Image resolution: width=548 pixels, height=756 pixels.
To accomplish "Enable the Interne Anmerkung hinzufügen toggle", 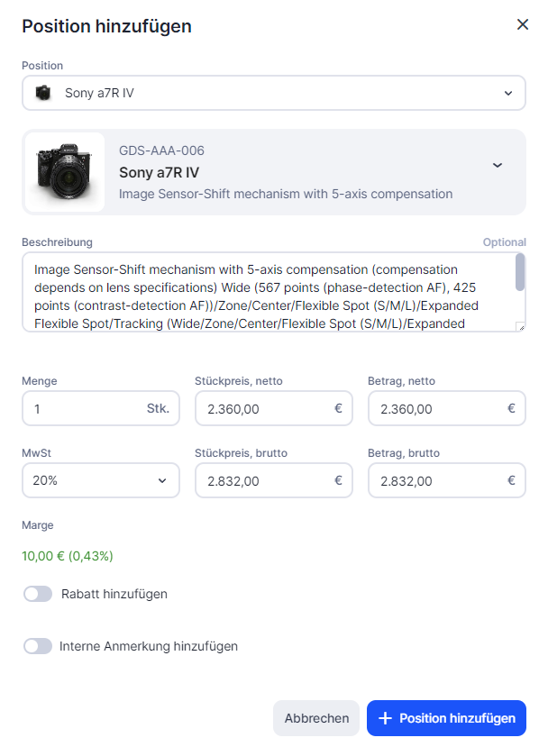I will (38, 646).
